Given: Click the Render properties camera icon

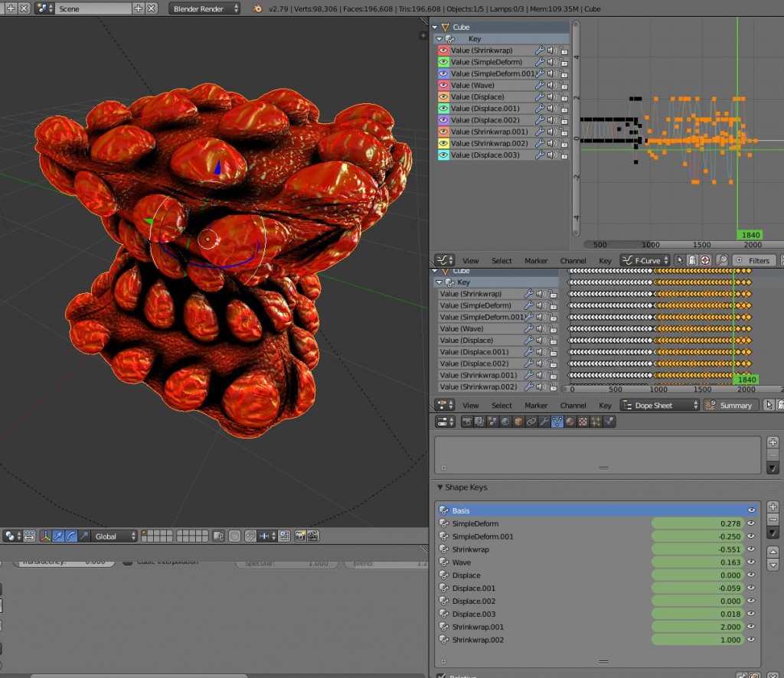Looking at the screenshot, I should click(x=467, y=421).
